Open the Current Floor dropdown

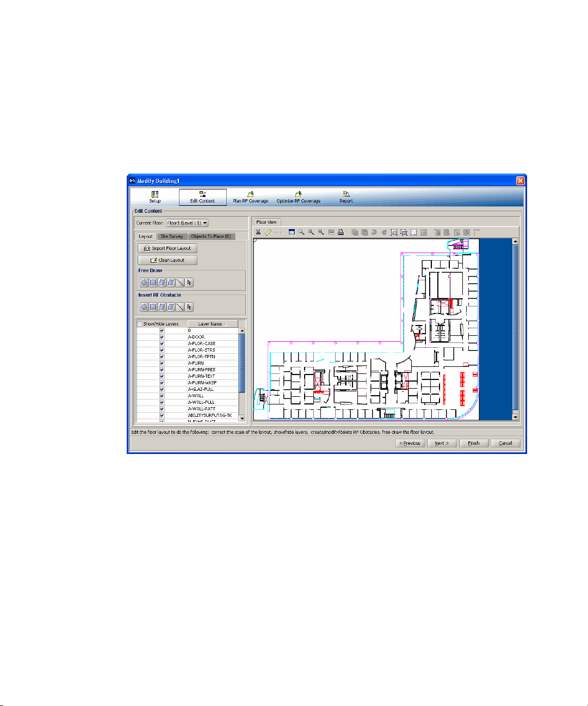[187, 223]
